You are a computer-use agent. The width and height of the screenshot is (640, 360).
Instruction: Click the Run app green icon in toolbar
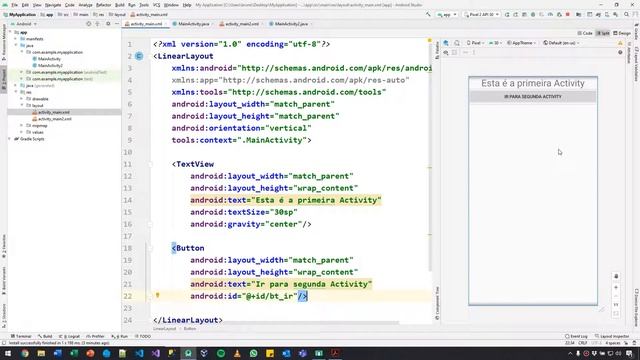pos(507,14)
